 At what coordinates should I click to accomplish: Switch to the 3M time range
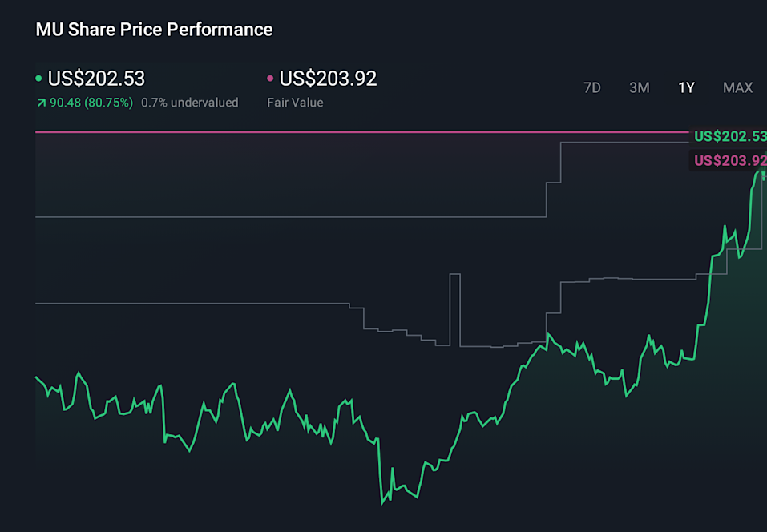coord(639,87)
